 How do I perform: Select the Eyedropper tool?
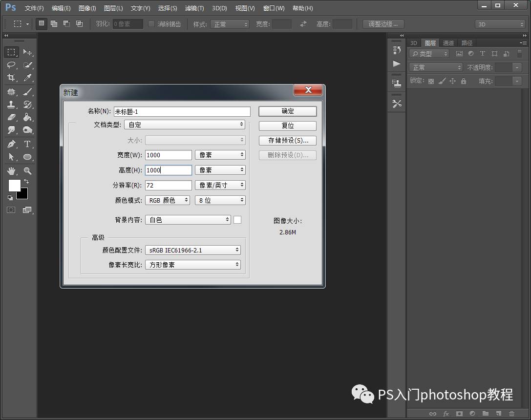click(27, 78)
